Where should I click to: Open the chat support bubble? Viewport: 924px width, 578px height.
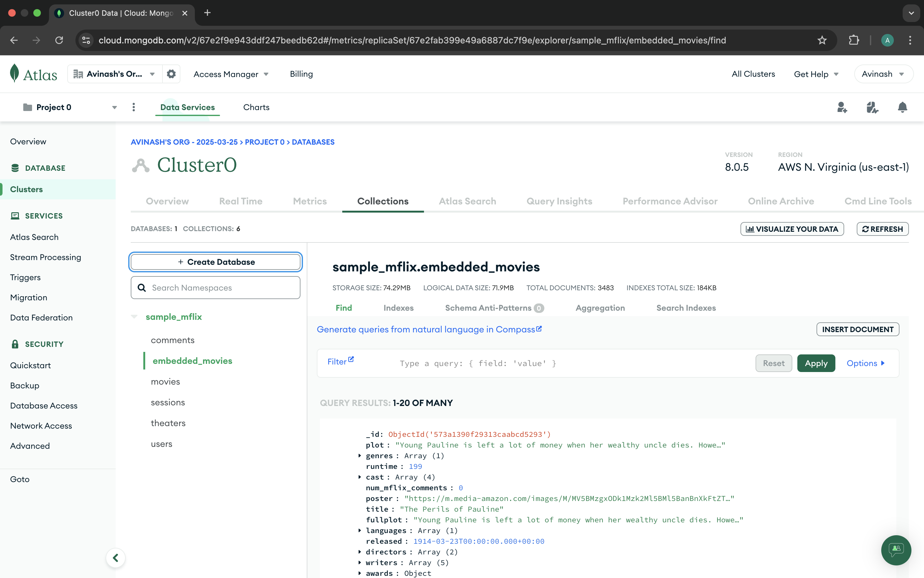click(x=896, y=550)
